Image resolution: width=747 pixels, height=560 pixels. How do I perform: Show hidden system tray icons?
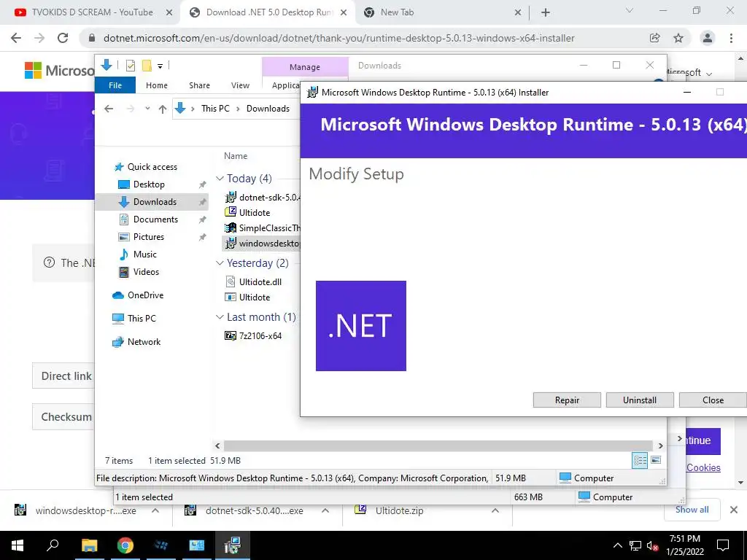[x=617, y=545]
